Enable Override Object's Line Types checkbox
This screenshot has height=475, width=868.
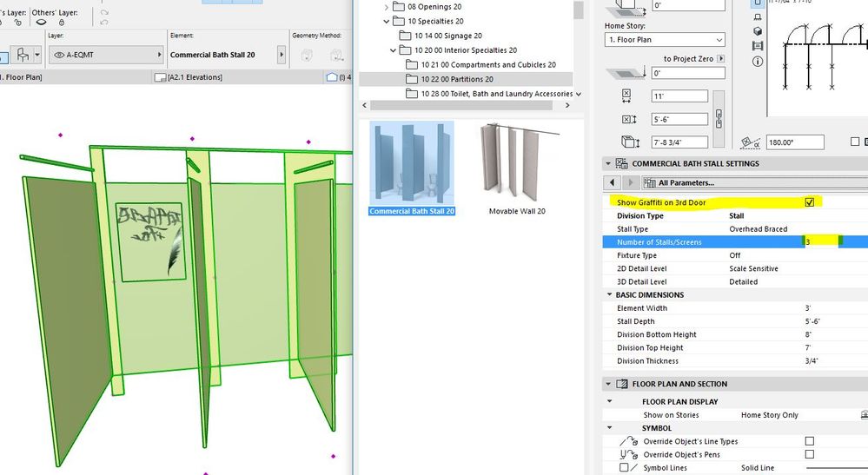coord(809,441)
